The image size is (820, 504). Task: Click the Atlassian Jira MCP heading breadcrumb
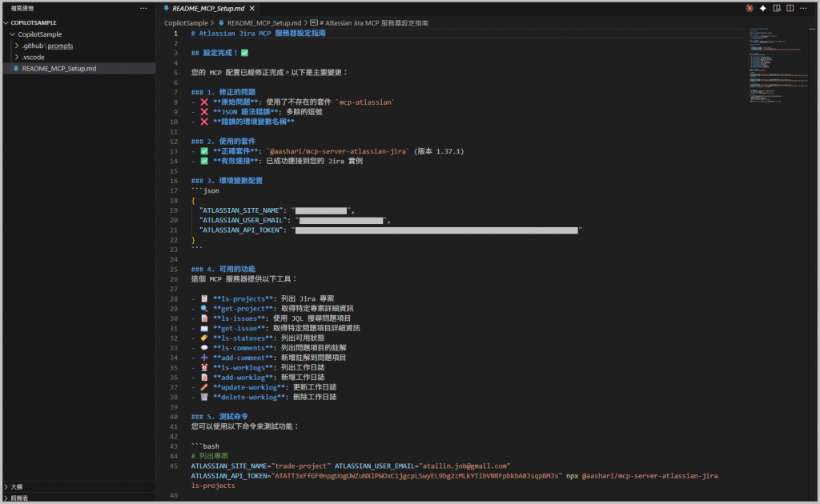point(373,23)
